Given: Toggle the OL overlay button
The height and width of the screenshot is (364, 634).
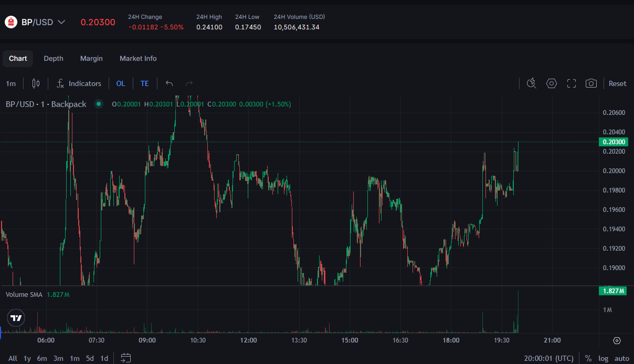Looking at the screenshot, I should (x=120, y=83).
